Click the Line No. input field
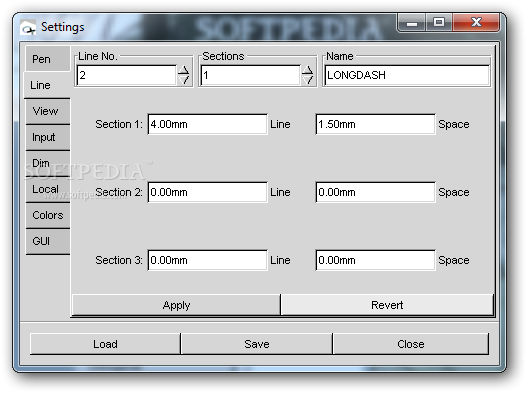The image size is (527, 393). pyautogui.click(x=126, y=75)
